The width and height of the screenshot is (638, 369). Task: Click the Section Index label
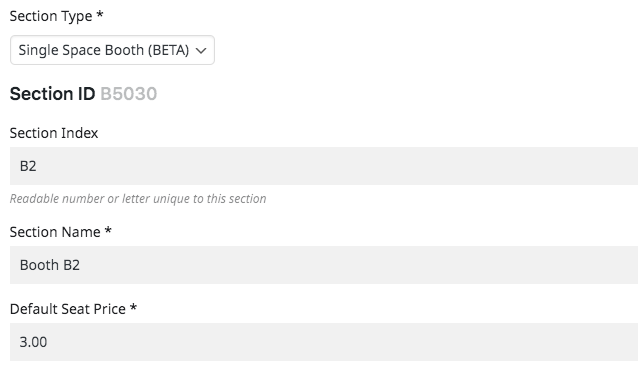(x=54, y=133)
